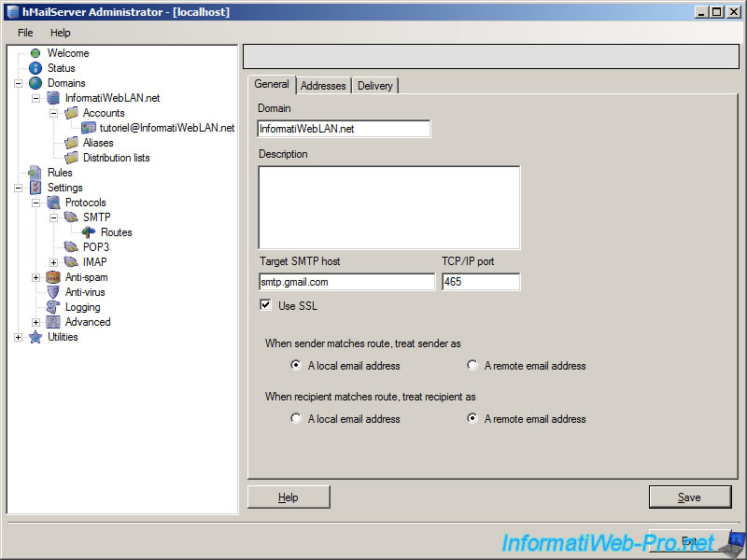Open the File menu
The width and height of the screenshot is (747, 560).
23,33
